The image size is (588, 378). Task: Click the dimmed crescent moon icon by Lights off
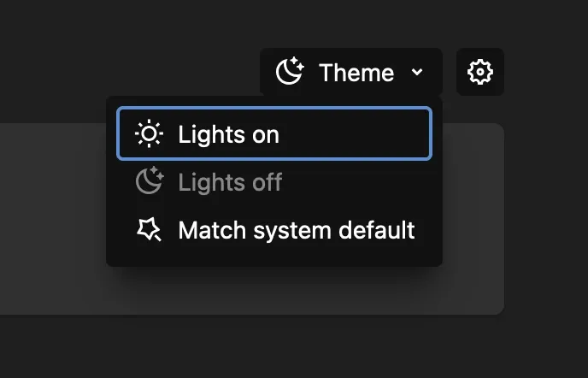[150, 181]
